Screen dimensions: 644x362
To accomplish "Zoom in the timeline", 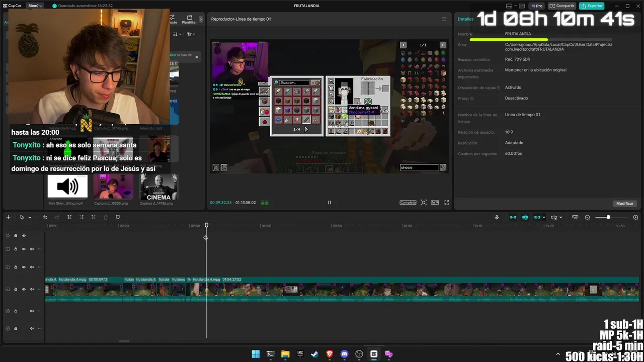I will [635, 217].
